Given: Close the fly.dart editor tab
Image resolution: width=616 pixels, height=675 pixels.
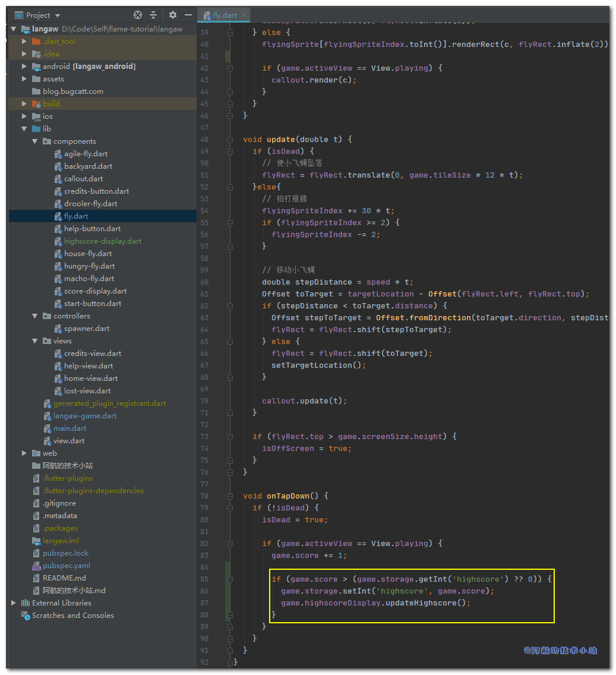Looking at the screenshot, I should click(244, 15).
